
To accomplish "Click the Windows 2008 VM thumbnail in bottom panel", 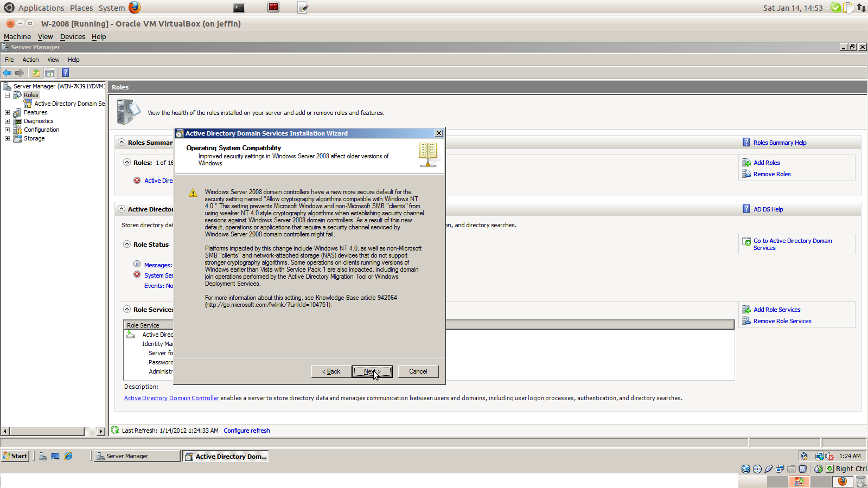I will [x=799, y=481].
